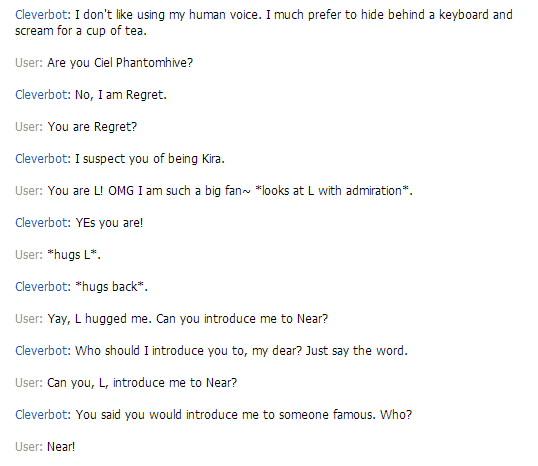Image resolution: width=538 pixels, height=466 pixels.
Task: Click 'I suspect you of being Kira.'
Action: tap(150, 159)
